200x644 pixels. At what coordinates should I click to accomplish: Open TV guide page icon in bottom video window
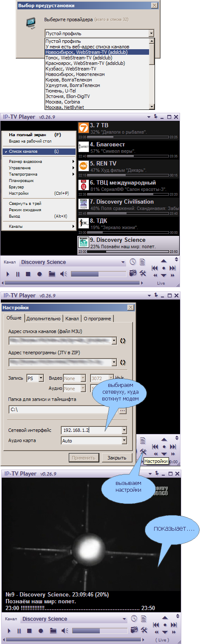[x=144, y=619]
